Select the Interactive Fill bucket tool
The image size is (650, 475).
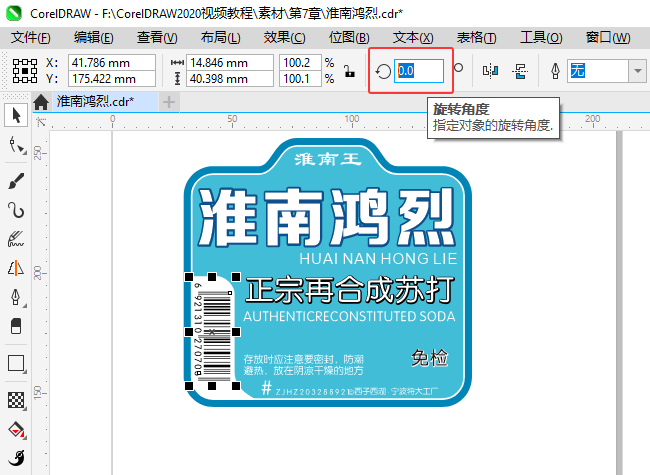(16, 430)
